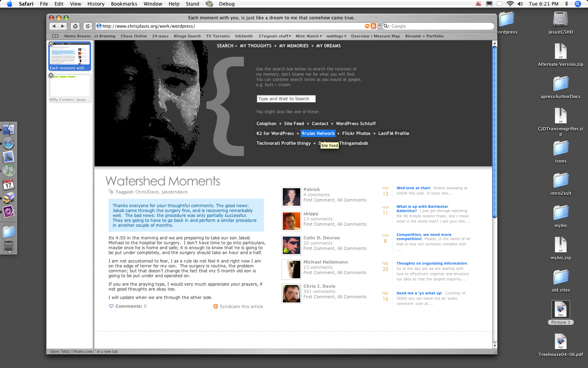Click the Home button in Safari toolbar

[75, 26]
